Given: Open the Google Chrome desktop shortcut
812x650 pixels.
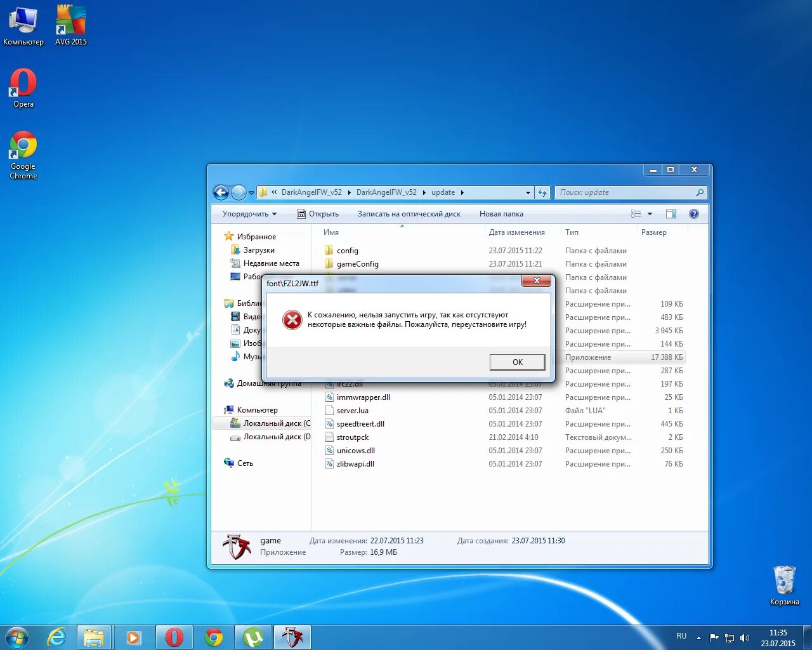Looking at the screenshot, I should pyautogui.click(x=23, y=156).
